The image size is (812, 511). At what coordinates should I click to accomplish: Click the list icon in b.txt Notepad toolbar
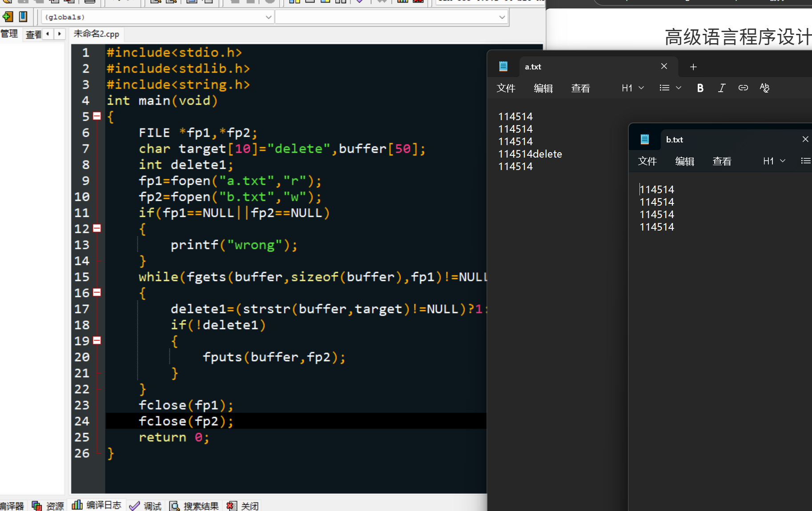(x=806, y=161)
